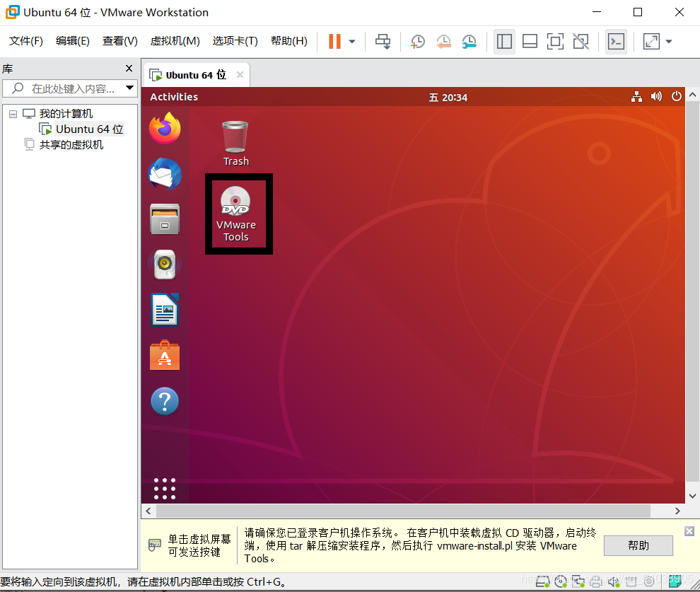Open the 编辑(E) menu

[x=73, y=41]
